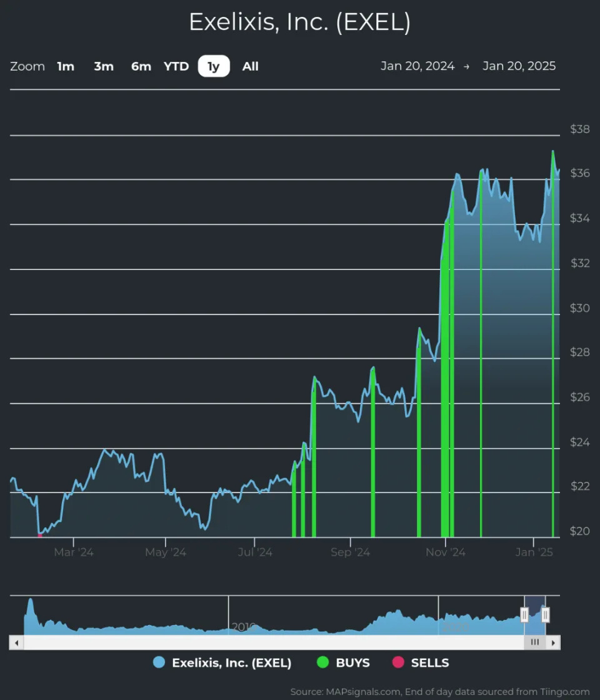Switch zoom to YTD

[x=176, y=66]
